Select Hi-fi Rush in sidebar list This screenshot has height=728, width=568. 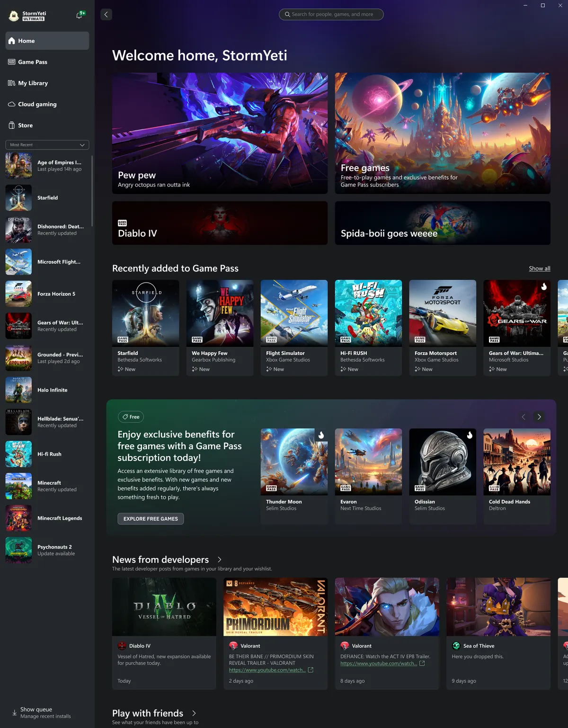[x=47, y=454]
